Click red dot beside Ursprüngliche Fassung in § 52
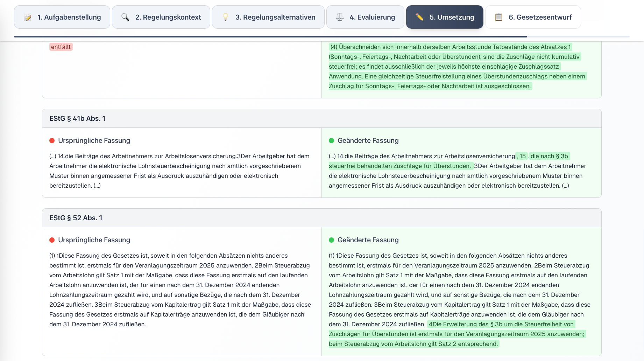The height and width of the screenshot is (361, 644). pos(52,240)
